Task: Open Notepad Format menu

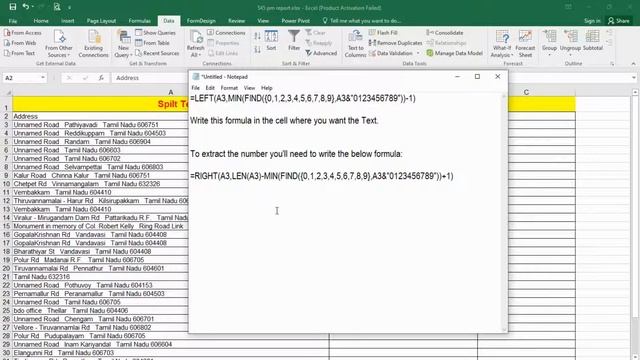Action: [229, 88]
